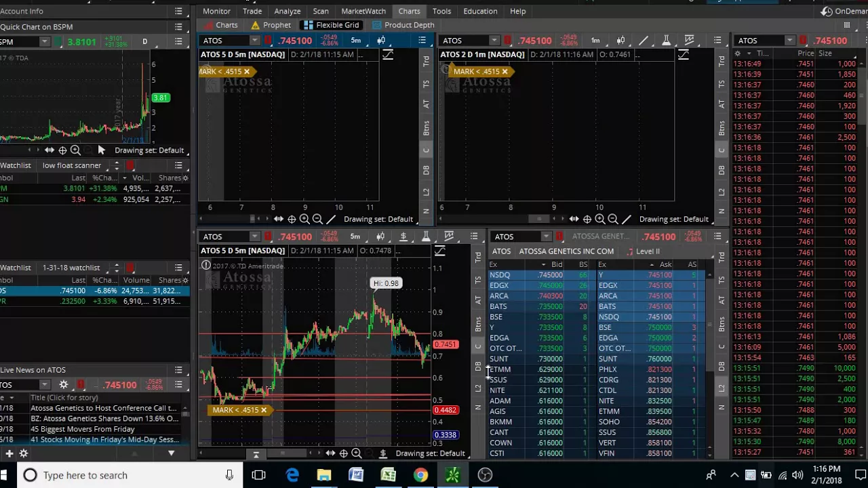Toggle Btns side tab on top-left chart
The height and width of the screenshot is (488, 868).
click(426, 127)
